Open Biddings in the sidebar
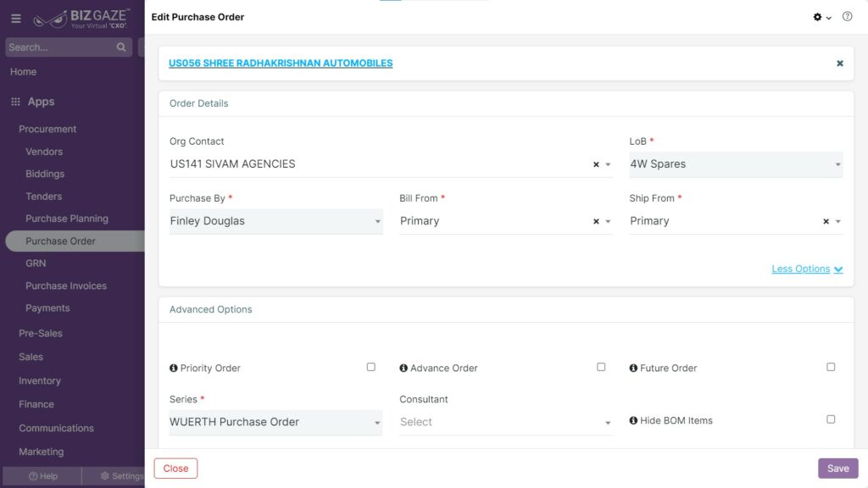This screenshot has height=488, width=868. (x=45, y=174)
